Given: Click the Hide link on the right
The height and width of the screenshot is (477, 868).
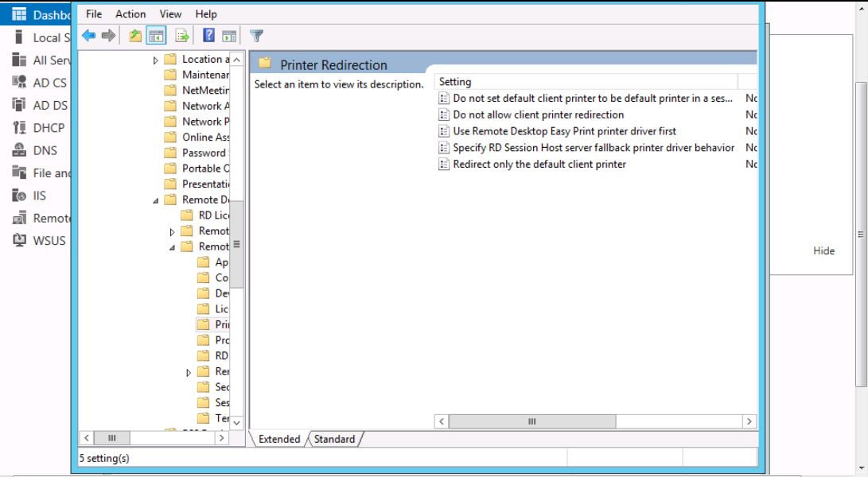Looking at the screenshot, I should coord(823,250).
